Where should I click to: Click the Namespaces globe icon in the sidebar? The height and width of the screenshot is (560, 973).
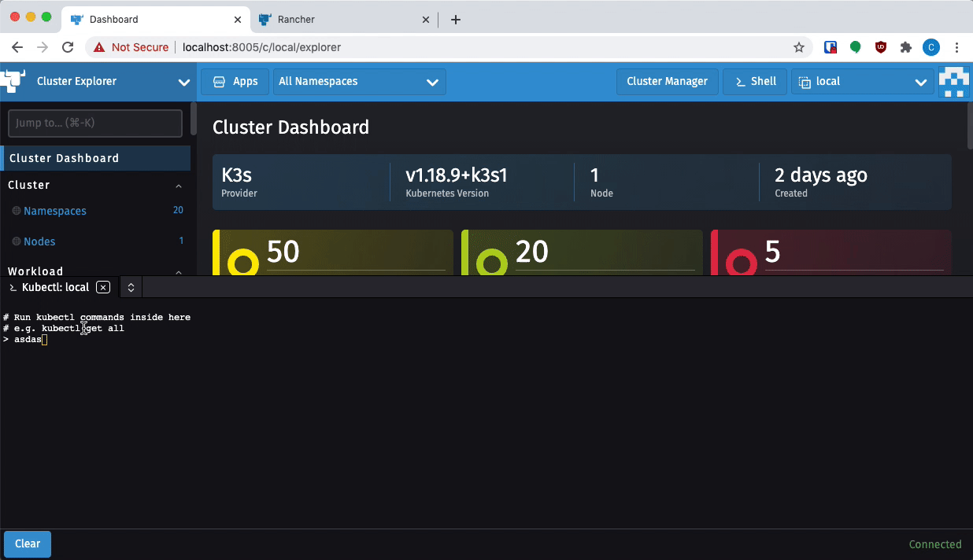17,211
